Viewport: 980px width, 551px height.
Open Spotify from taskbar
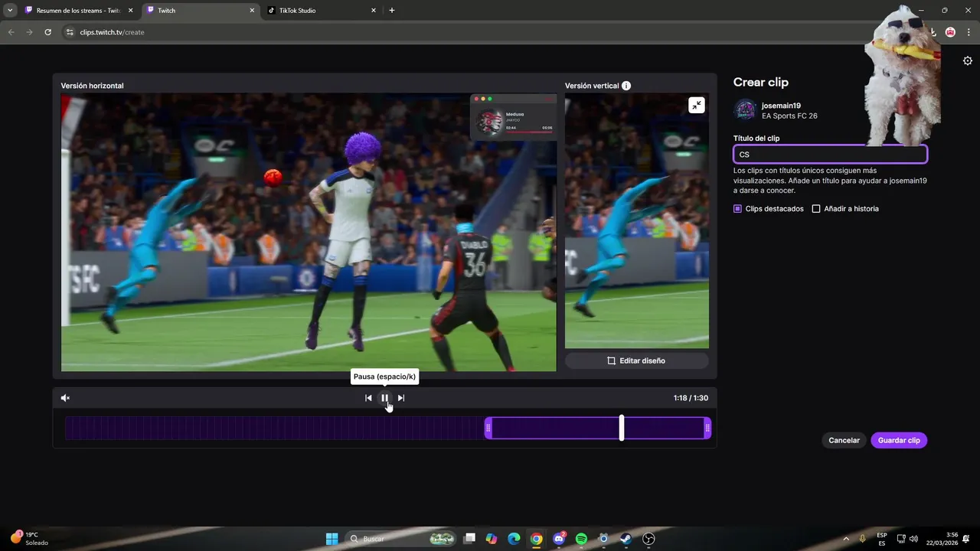coord(581,539)
